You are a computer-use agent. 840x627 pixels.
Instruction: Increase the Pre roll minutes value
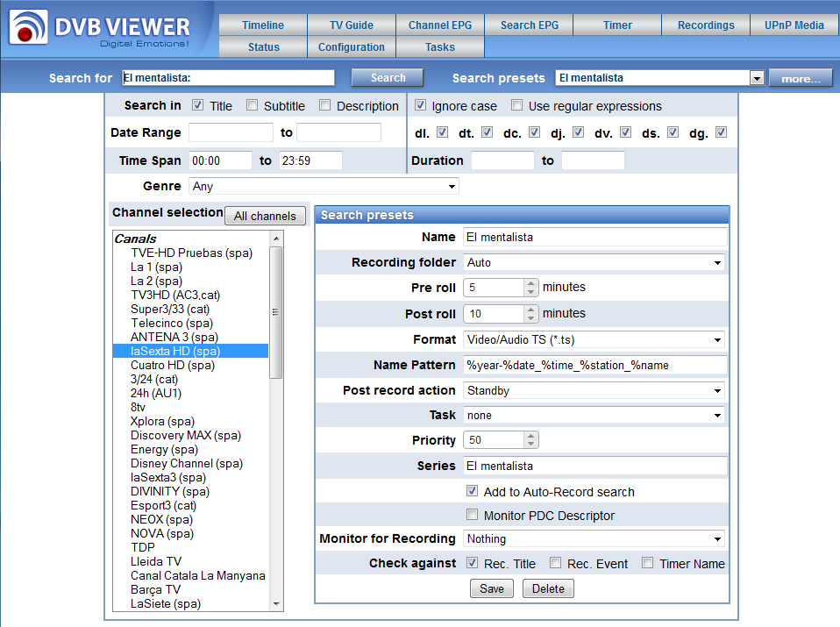531,282
